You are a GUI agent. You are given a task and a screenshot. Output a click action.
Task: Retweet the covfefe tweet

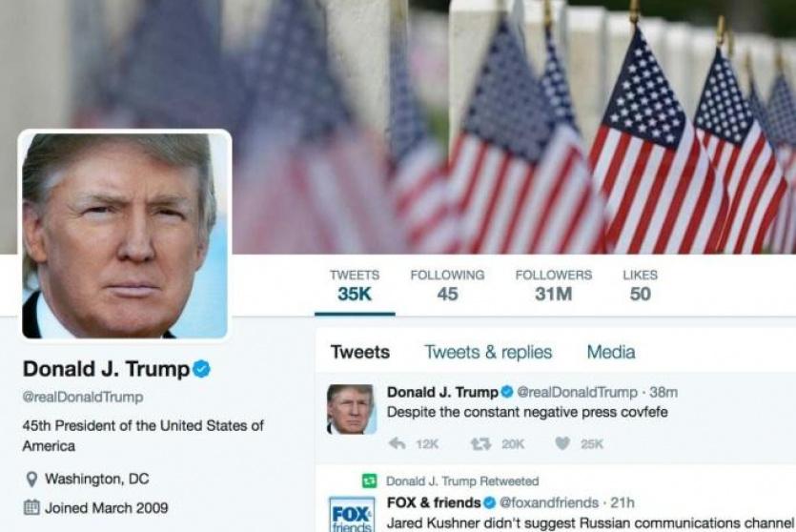click(x=480, y=444)
